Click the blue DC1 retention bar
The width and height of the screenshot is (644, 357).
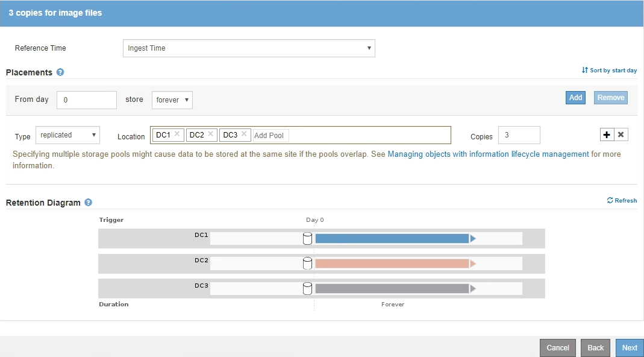point(392,239)
